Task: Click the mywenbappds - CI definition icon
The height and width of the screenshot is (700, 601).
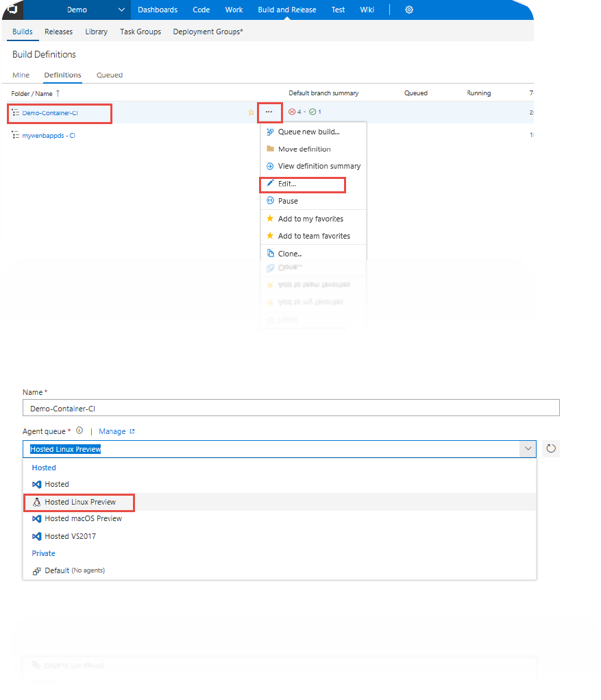Action: click(15, 136)
